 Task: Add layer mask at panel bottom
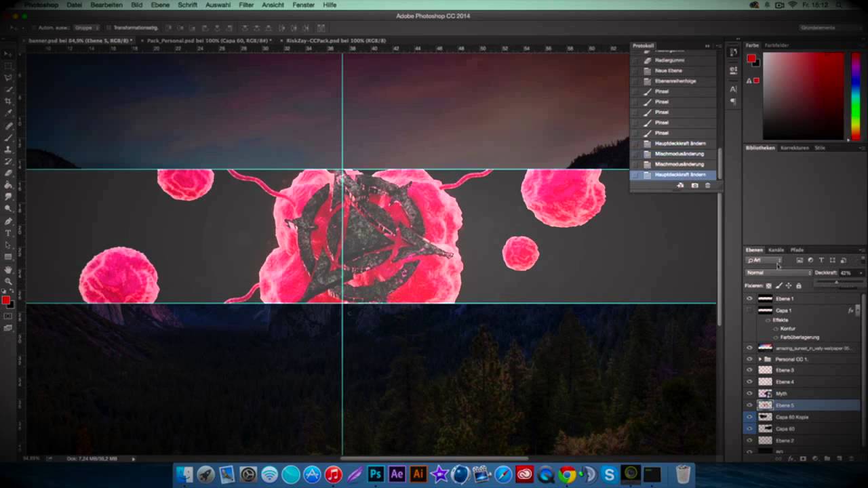(802, 459)
